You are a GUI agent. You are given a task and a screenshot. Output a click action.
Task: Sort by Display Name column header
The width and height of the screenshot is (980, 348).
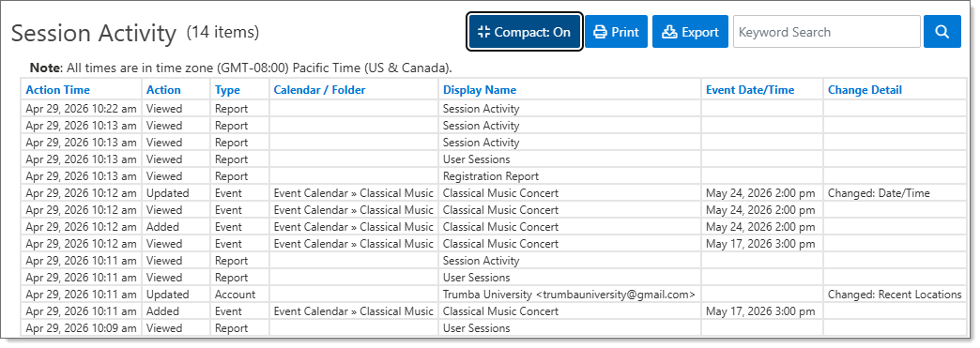pyautogui.click(x=480, y=90)
